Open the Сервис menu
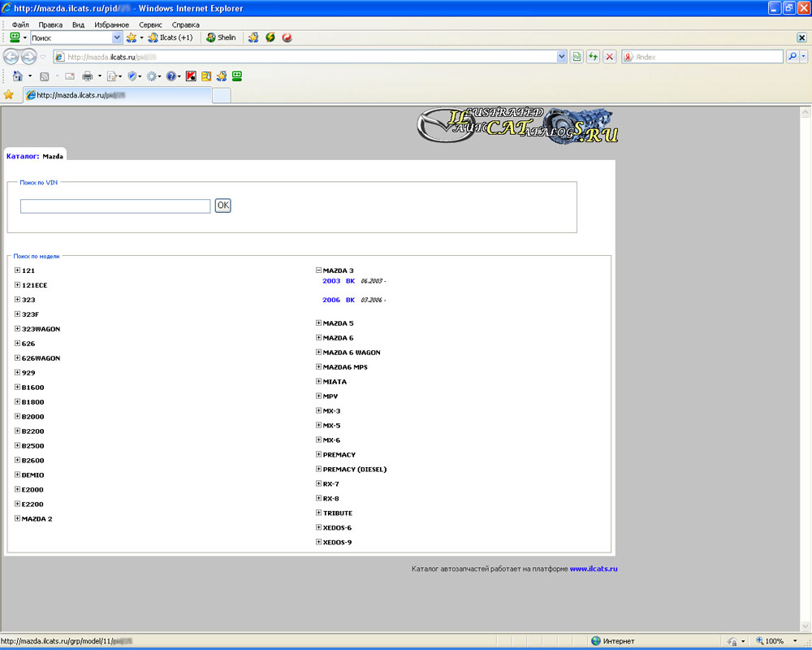The image size is (812, 650). (x=150, y=25)
